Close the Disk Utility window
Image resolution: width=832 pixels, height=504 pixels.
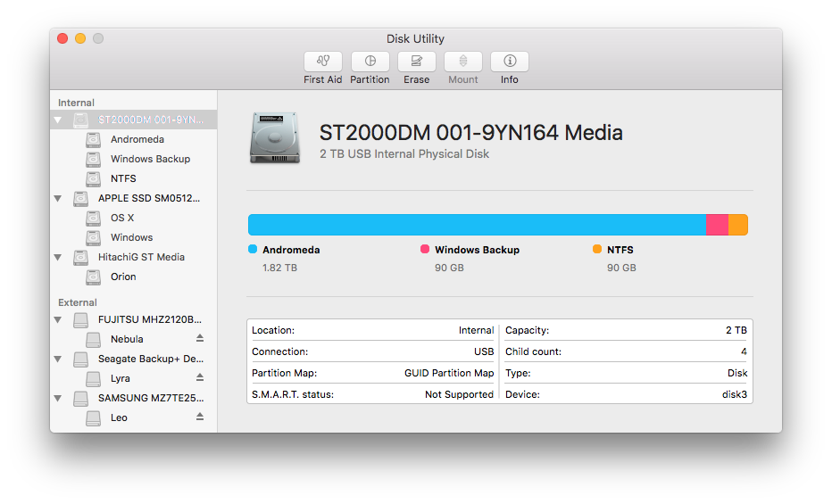[x=62, y=38]
